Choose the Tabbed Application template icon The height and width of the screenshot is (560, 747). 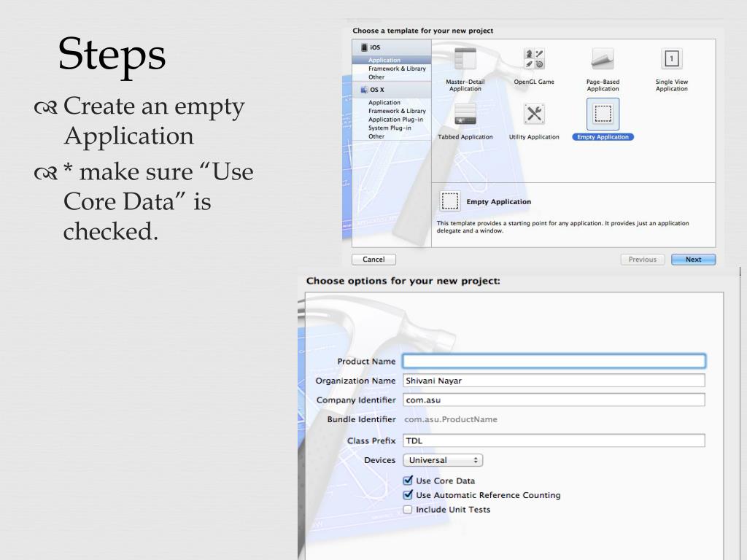[x=465, y=114]
